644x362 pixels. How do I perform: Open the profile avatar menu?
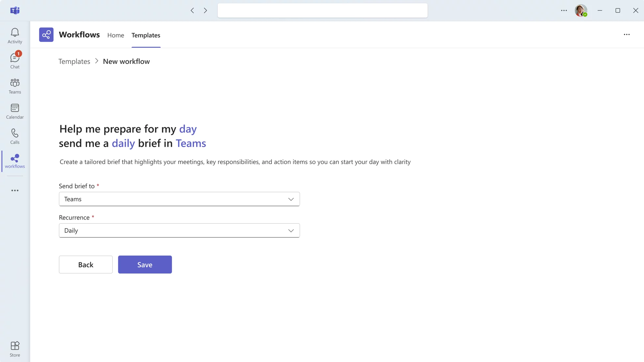point(581,10)
